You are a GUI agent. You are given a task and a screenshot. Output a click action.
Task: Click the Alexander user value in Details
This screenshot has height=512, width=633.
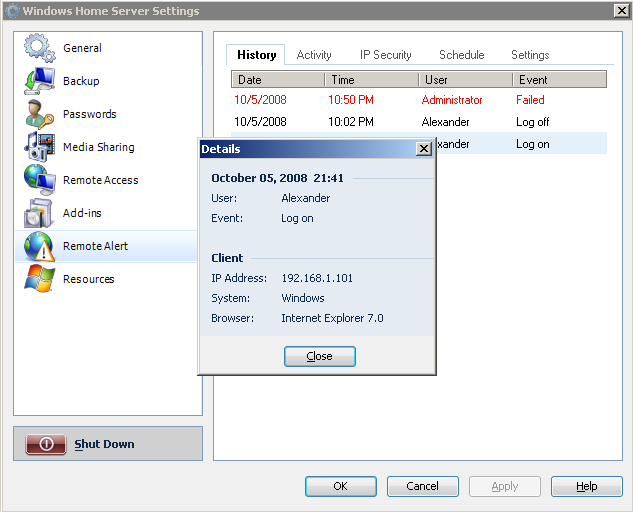[306, 198]
